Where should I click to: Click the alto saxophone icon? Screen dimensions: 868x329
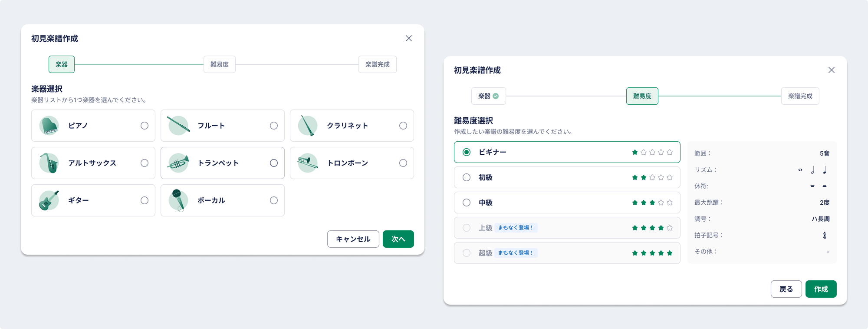(49, 163)
